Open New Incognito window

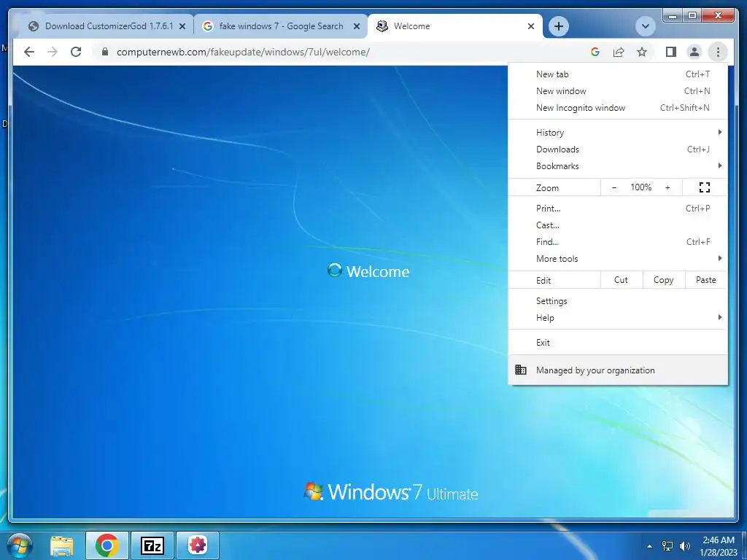point(618,108)
